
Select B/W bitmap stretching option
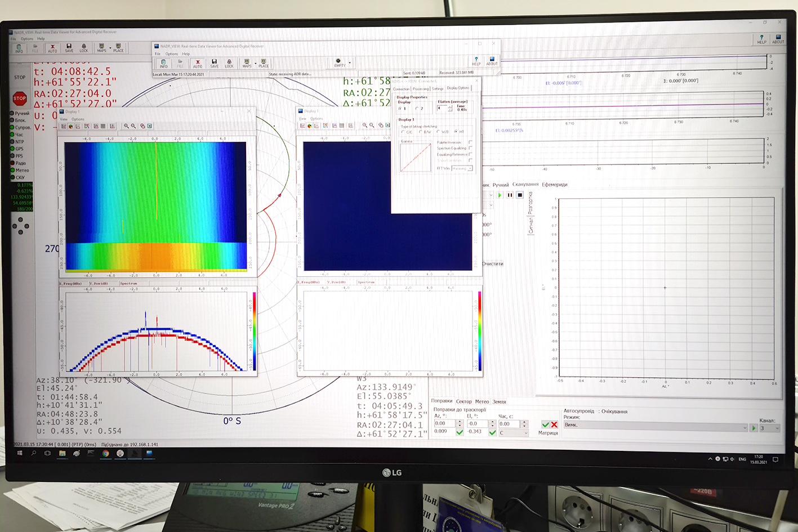point(421,132)
